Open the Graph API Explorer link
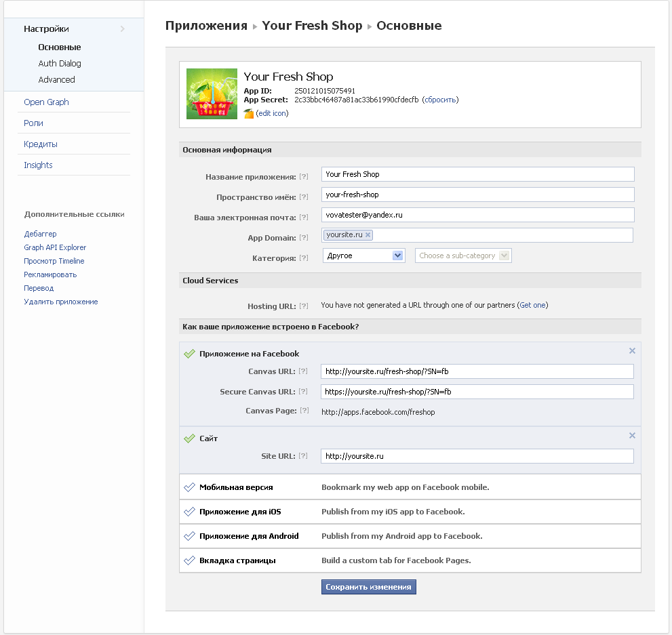 [55, 247]
